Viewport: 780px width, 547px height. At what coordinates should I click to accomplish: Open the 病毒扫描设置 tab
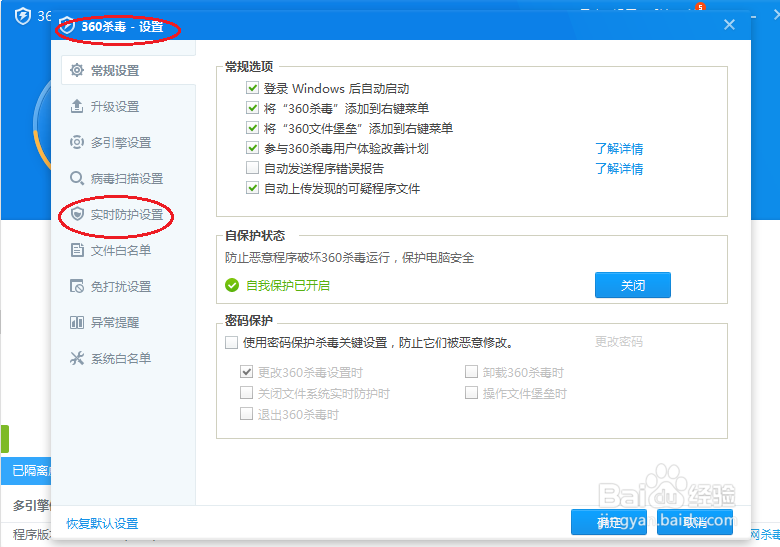128,178
